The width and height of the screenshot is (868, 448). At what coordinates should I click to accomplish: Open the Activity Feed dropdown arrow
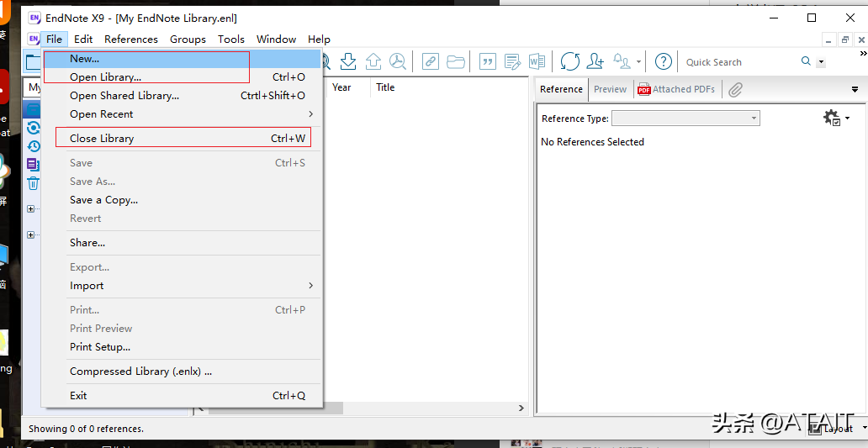(638, 62)
